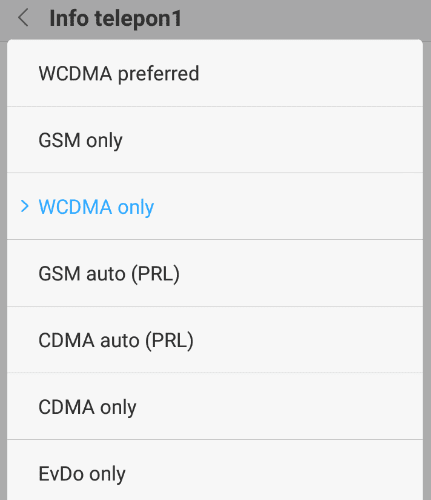Select CDMA only network type

coord(215,406)
